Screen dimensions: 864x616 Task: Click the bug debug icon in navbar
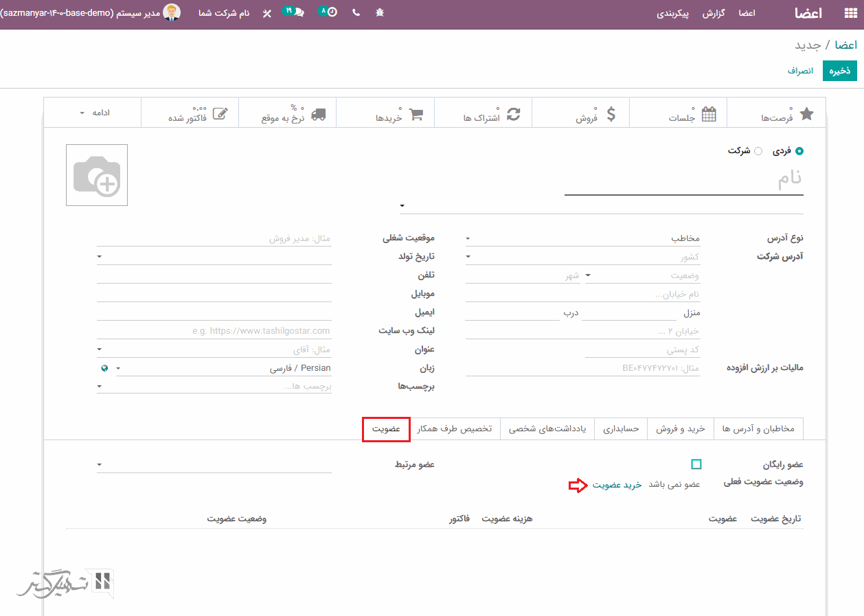(380, 13)
